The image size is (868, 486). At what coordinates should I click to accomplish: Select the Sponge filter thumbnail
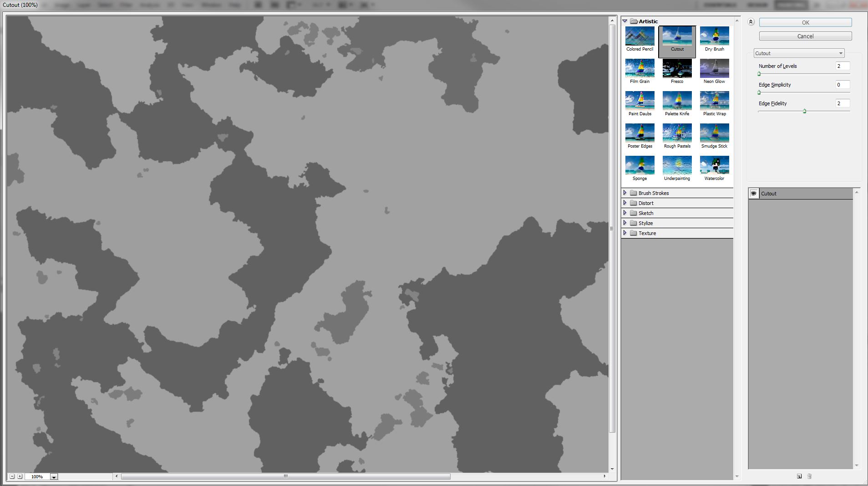tap(640, 165)
